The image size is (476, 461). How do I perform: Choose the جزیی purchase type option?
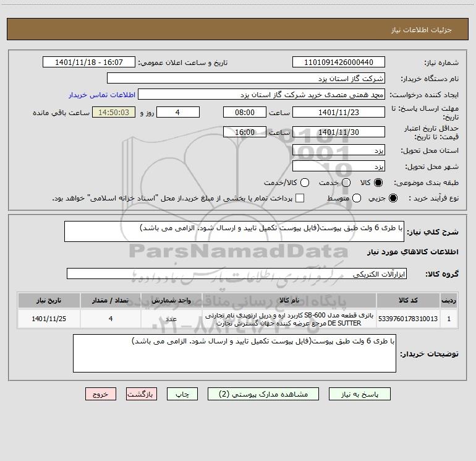(x=393, y=198)
